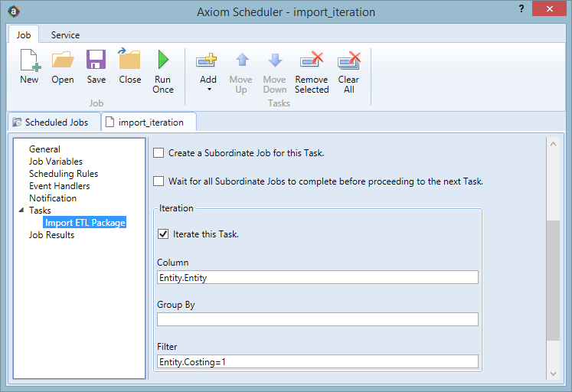Collapse the Tasks tree node

21,210
